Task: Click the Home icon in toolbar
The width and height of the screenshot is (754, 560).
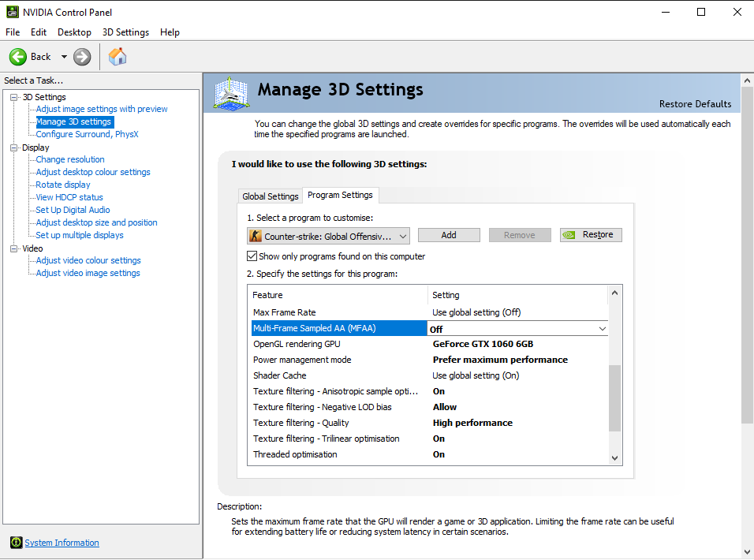Action: (x=118, y=57)
